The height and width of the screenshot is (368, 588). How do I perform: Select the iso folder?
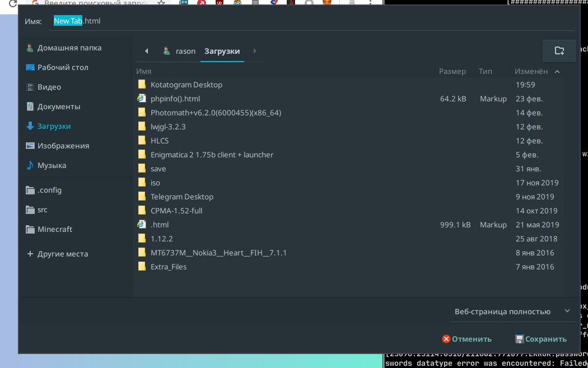coord(349,183)
